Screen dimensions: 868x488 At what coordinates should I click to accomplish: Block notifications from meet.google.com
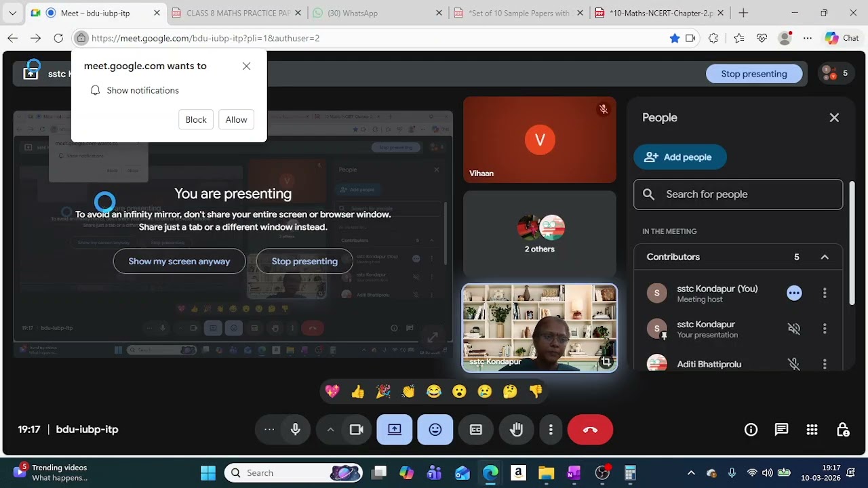coord(196,119)
